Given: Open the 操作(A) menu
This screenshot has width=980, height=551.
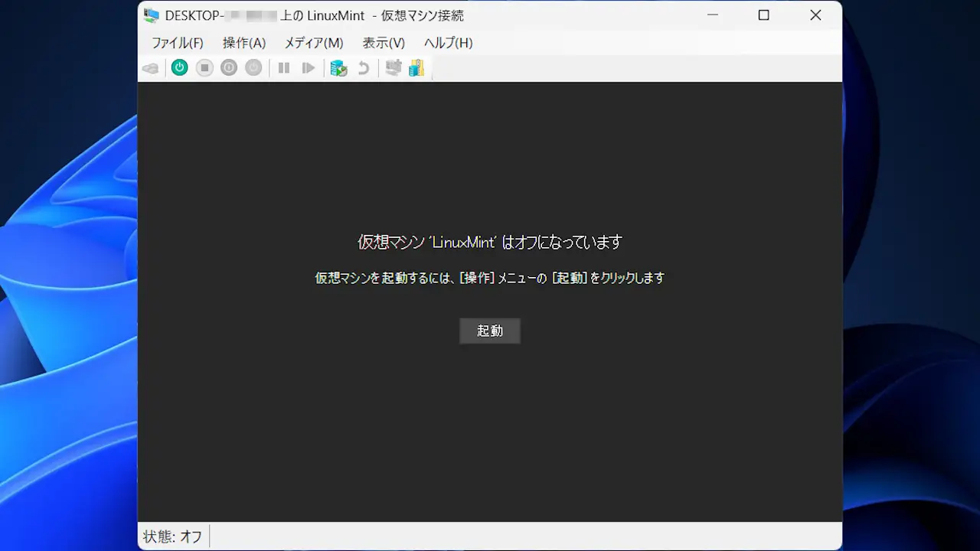Looking at the screenshot, I should pyautogui.click(x=244, y=43).
